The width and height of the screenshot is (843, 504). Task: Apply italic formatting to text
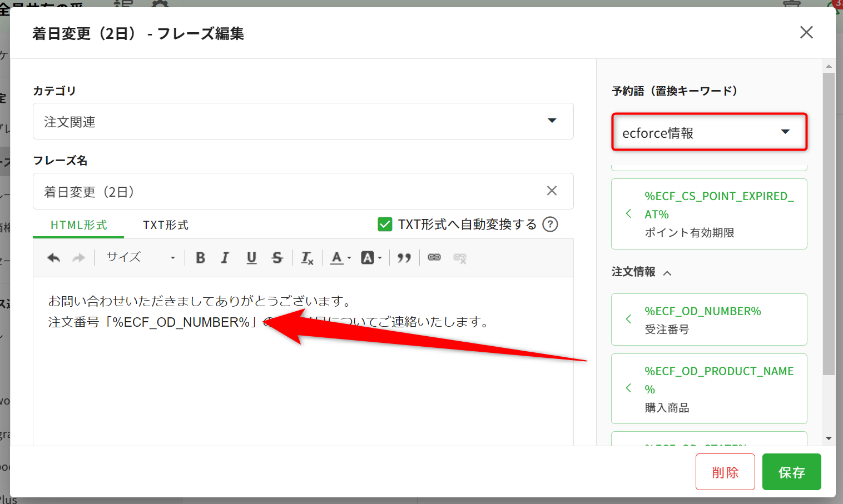click(x=225, y=258)
